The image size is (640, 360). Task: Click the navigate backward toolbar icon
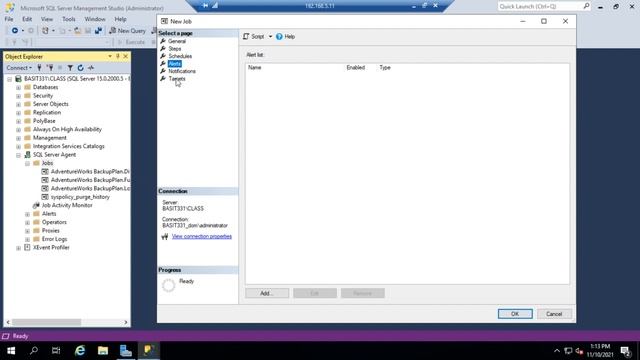(x=15, y=31)
